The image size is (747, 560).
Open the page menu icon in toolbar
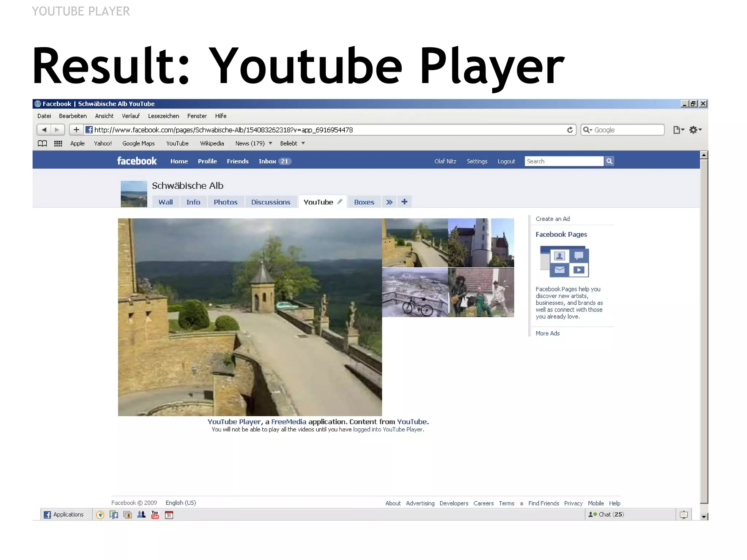(678, 130)
